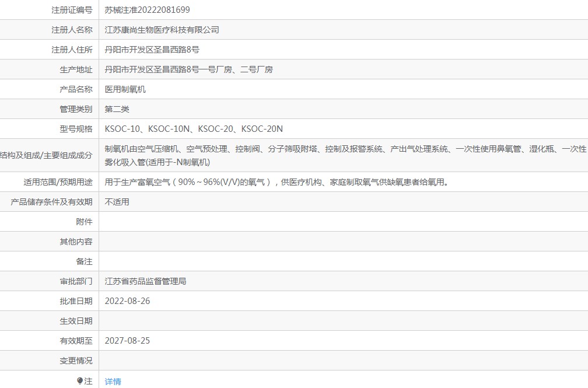Screen dimensions: 588x388
Task: Click the structure description starting 制氧机由空气压缩机
Action: [x=344, y=149]
